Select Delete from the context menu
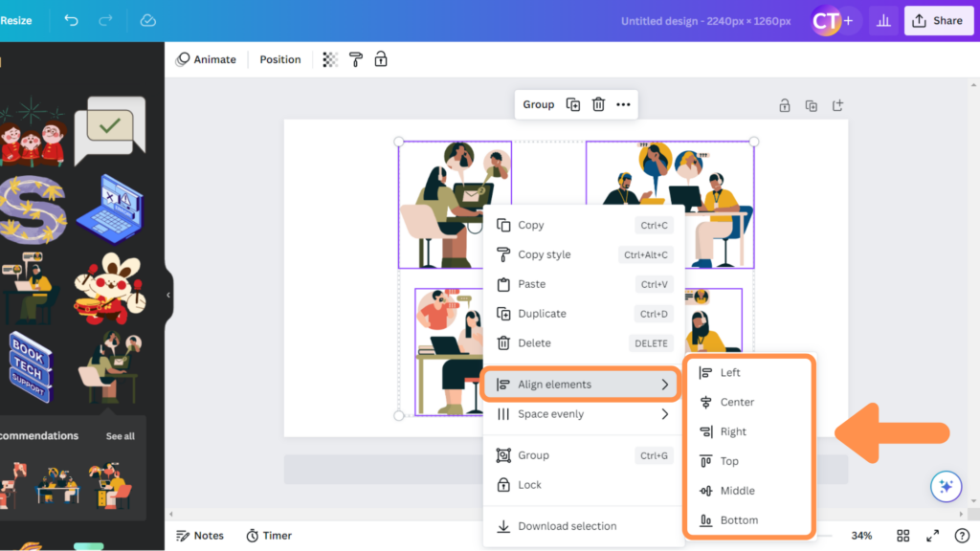The image size is (980, 551). coord(584,342)
